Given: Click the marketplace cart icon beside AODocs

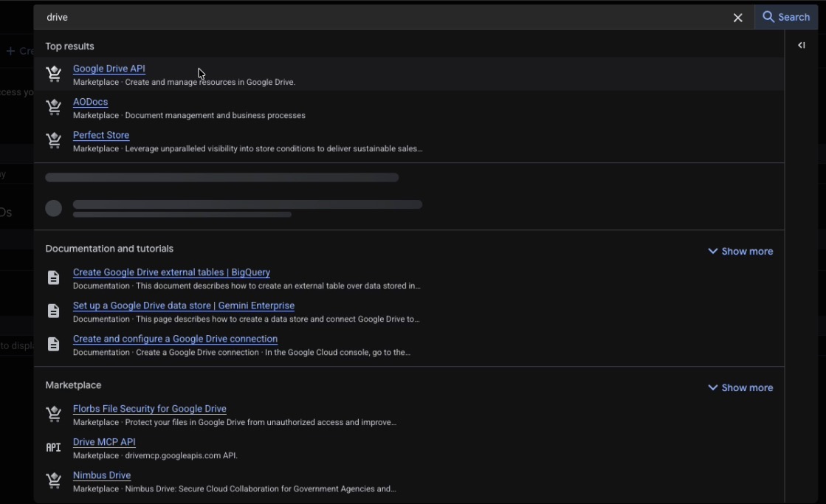Looking at the screenshot, I should 53,107.
